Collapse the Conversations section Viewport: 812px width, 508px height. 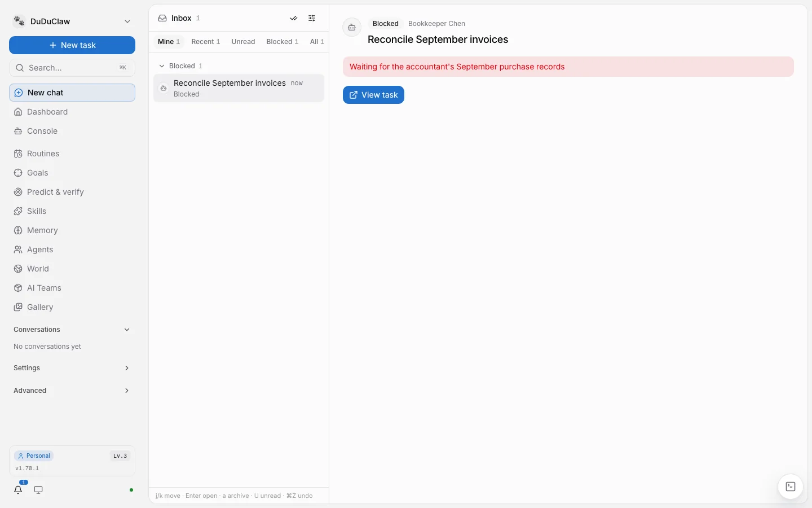pos(72,330)
